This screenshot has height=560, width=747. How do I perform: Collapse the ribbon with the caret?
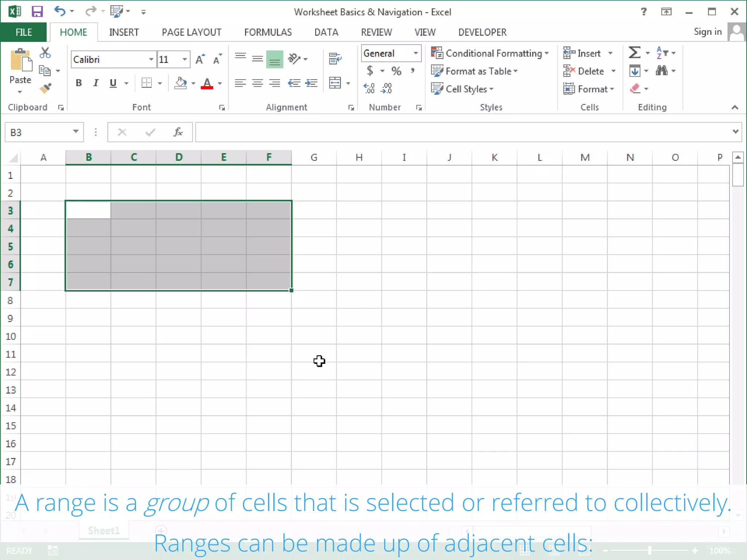pyautogui.click(x=735, y=107)
